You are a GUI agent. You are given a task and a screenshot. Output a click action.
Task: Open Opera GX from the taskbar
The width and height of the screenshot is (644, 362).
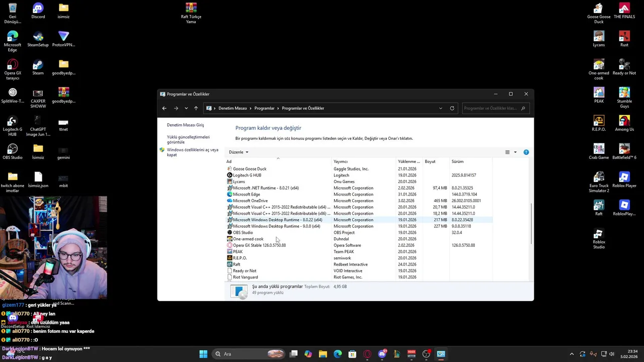coord(367,354)
